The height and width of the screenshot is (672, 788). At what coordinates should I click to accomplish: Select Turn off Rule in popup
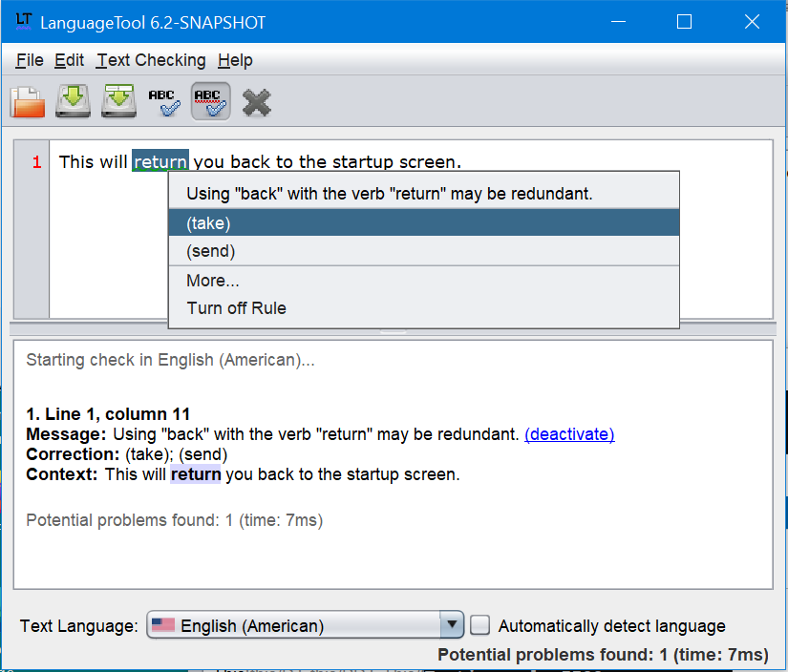[x=424, y=308]
